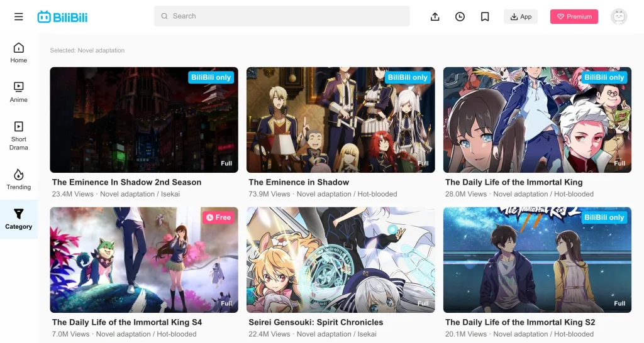
Task: Open the Anime sidebar section
Action: pyautogui.click(x=18, y=92)
